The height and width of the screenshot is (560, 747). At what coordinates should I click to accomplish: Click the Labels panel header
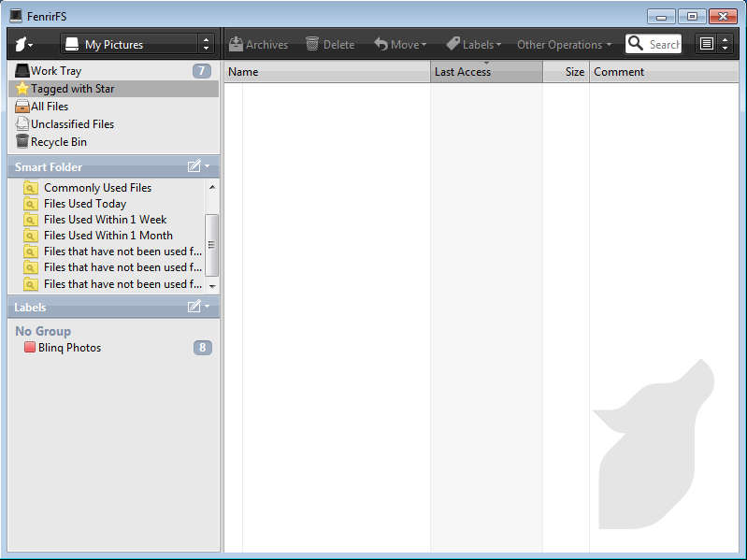tap(113, 308)
